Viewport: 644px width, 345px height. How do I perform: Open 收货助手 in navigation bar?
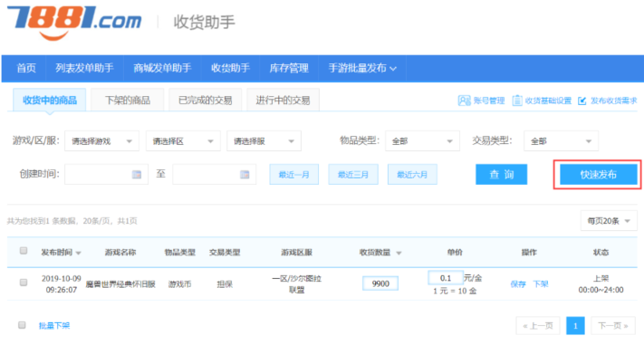pos(230,68)
